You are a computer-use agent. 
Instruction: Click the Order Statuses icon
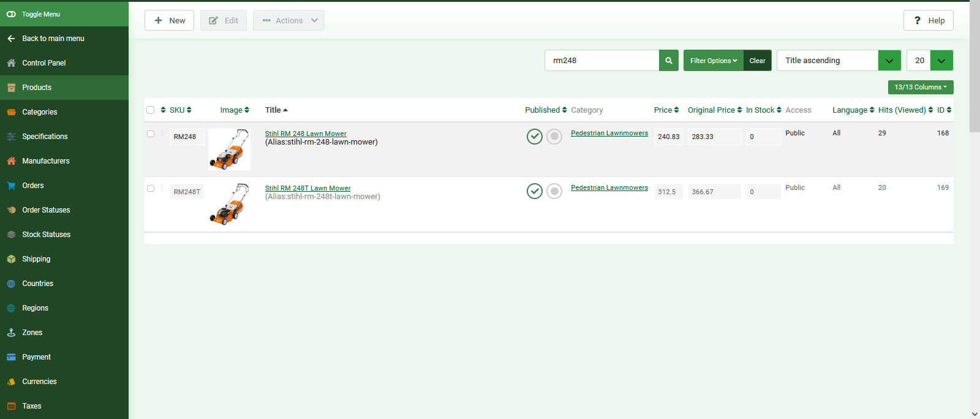[11, 210]
